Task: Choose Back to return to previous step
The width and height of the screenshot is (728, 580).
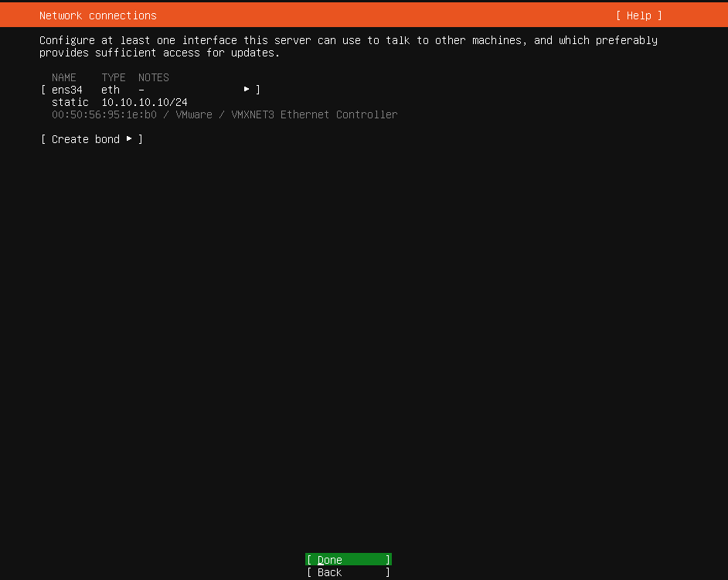Action: tap(348, 572)
